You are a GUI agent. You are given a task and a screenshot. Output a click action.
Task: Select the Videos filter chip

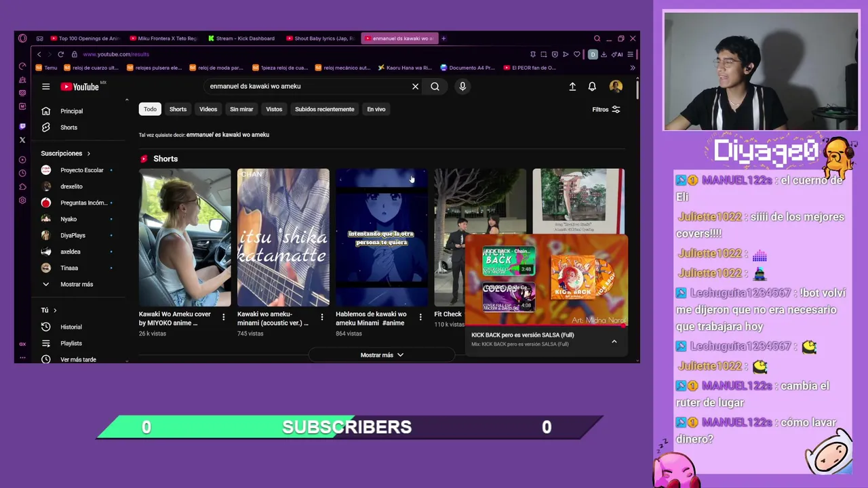[208, 109]
